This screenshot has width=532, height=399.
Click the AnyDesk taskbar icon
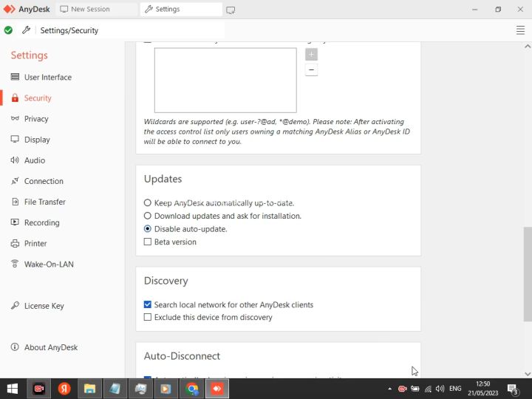(x=217, y=389)
